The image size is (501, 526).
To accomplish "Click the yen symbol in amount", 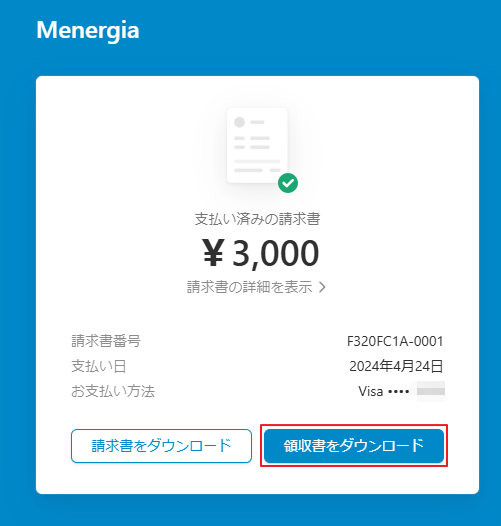I will pyautogui.click(x=213, y=253).
